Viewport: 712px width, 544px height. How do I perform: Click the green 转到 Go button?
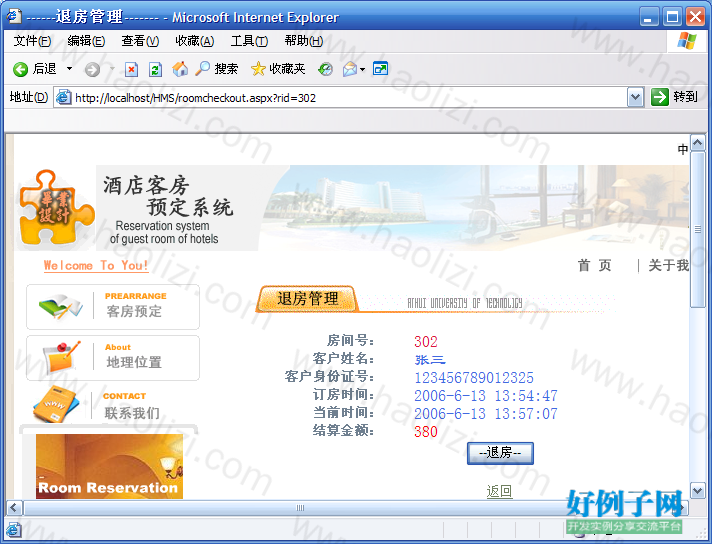pyautogui.click(x=674, y=97)
